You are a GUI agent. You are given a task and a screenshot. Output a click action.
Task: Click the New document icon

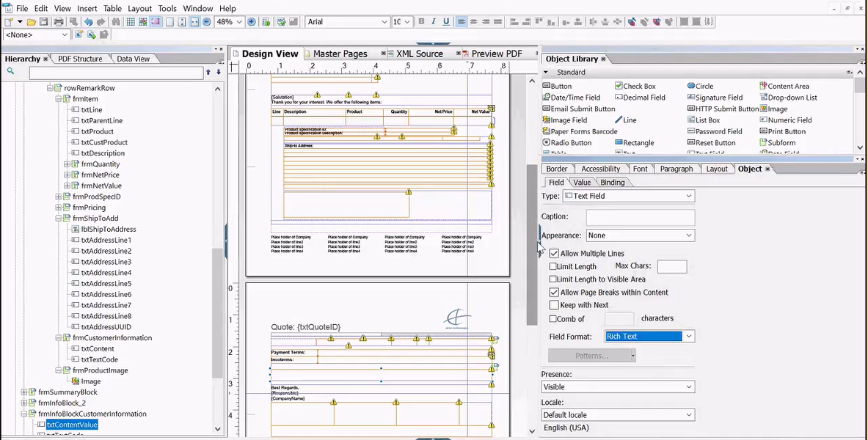click(x=8, y=21)
